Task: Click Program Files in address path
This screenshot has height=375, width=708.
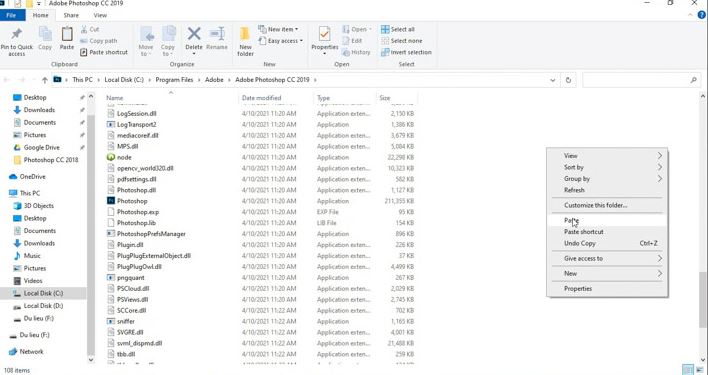Action: (x=174, y=80)
